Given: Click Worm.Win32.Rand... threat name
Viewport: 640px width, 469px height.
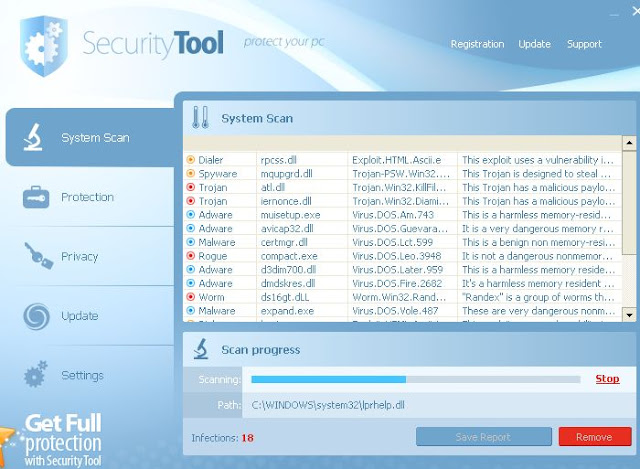Looking at the screenshot, I should tap(399, 297).
